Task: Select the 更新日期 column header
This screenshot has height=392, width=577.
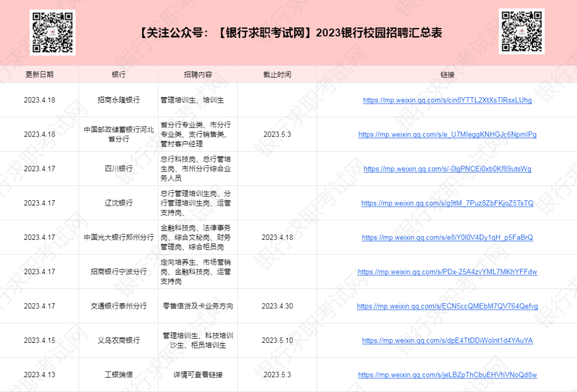Action: (x=40, y=74)
